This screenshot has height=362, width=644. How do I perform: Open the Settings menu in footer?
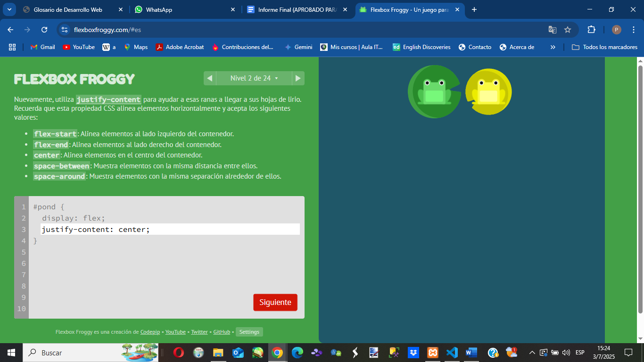click(249, 332)
